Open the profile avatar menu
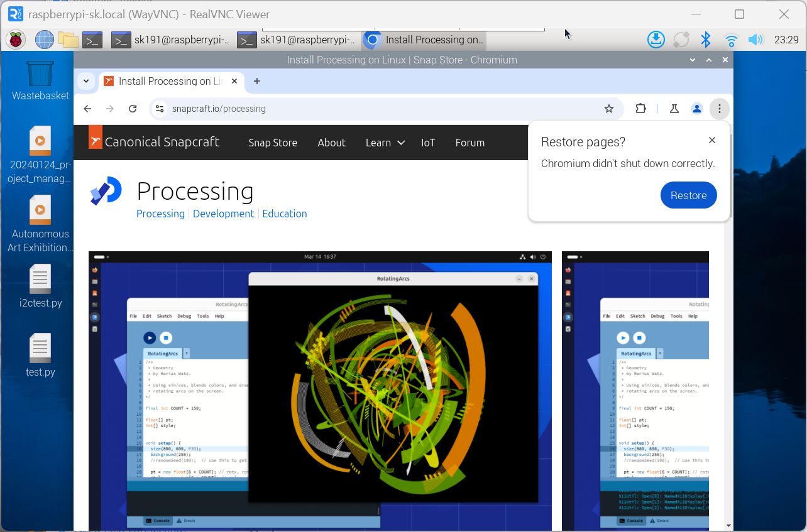This screenshot has height=532, width=807. coord(696,109)
